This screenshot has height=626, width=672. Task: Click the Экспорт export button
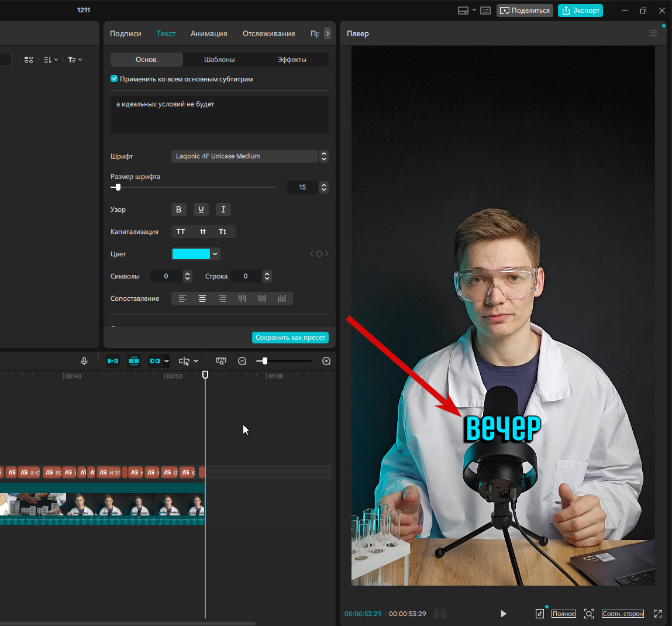pos(580,11)
